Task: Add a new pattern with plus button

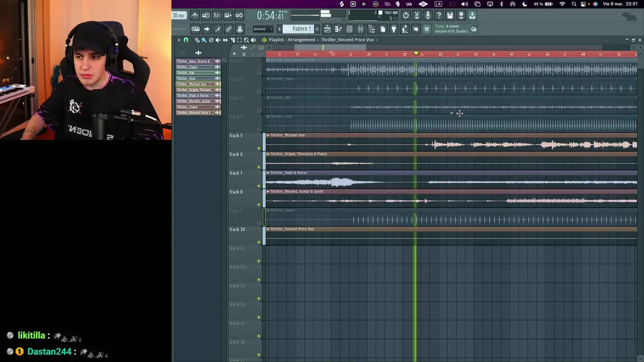Action: (x=317, y=29)
